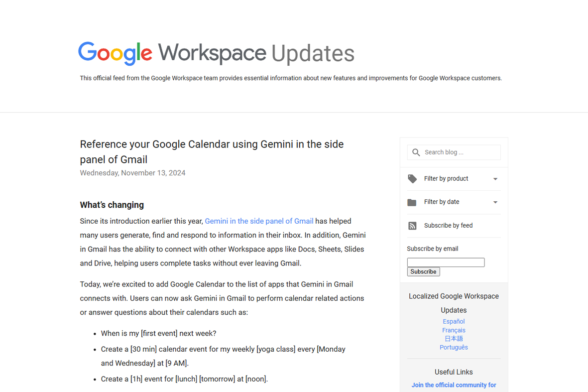Click the tag icon beside Filter by product
This screenshot has height=392, width=588.
pyautogui.click(x=412, y=178)
